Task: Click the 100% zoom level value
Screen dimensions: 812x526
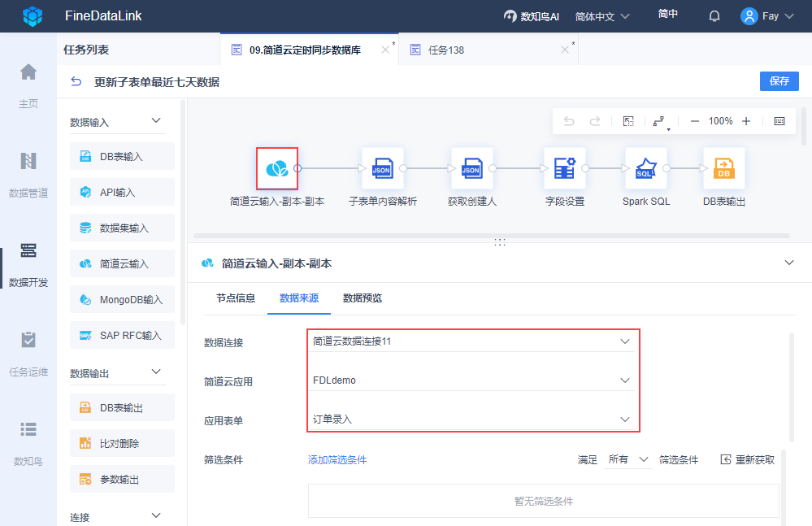Action: tap(720, 121)
